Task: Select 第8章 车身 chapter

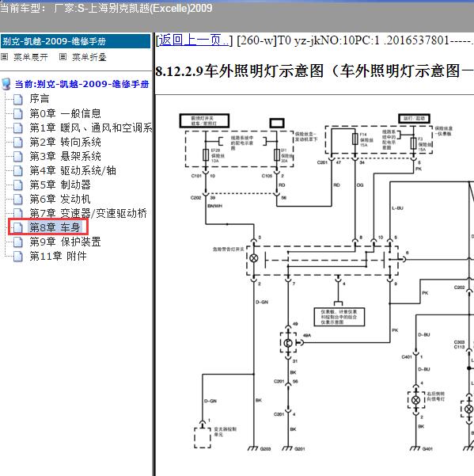Action: point(55,227)
